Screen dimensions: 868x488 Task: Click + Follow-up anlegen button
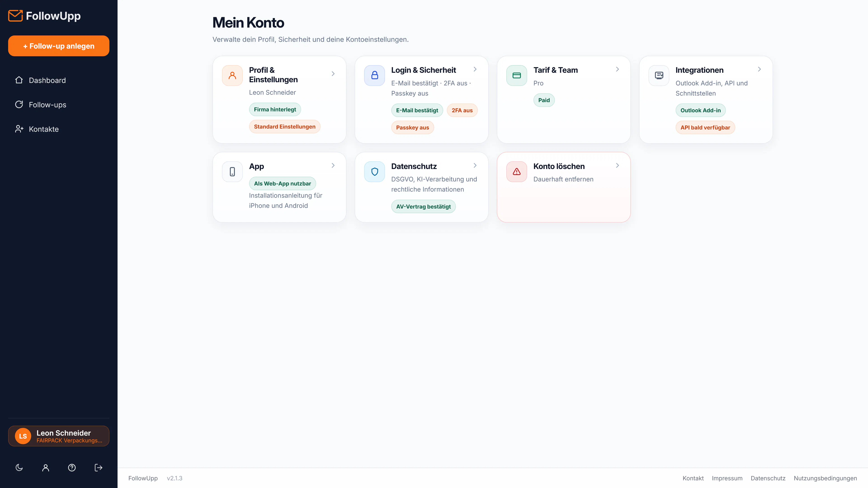pyautogui.click(x=59, y=46)
